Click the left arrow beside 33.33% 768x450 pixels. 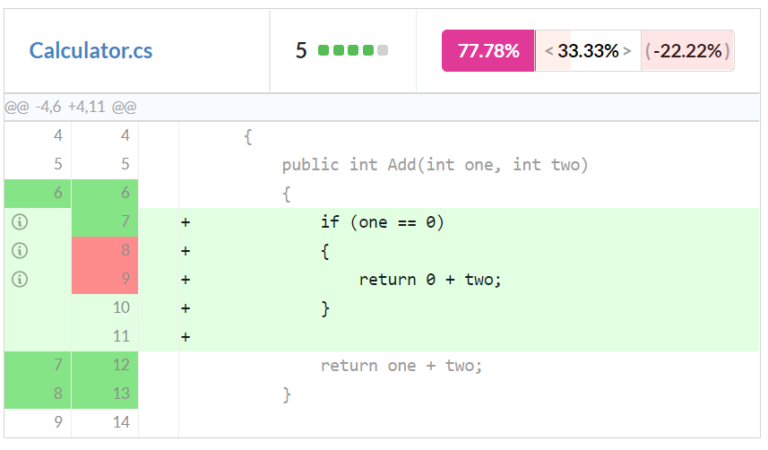click(x=549, y=51)
